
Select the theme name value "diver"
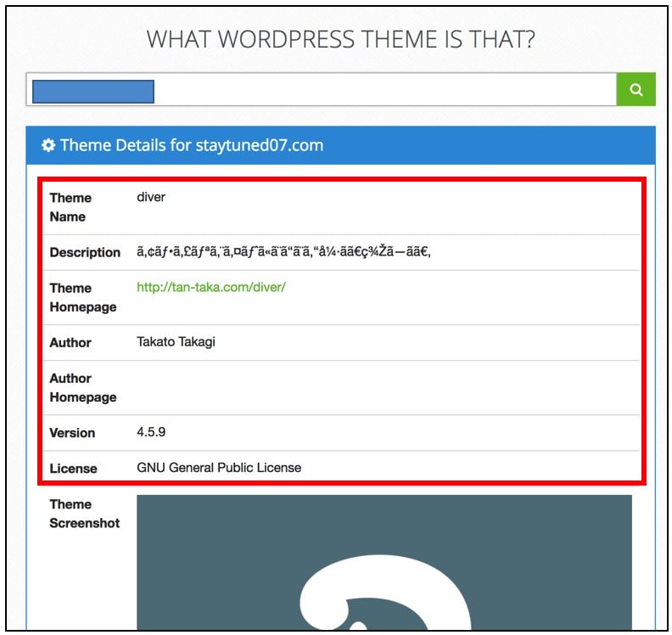(x=151, y=197)
